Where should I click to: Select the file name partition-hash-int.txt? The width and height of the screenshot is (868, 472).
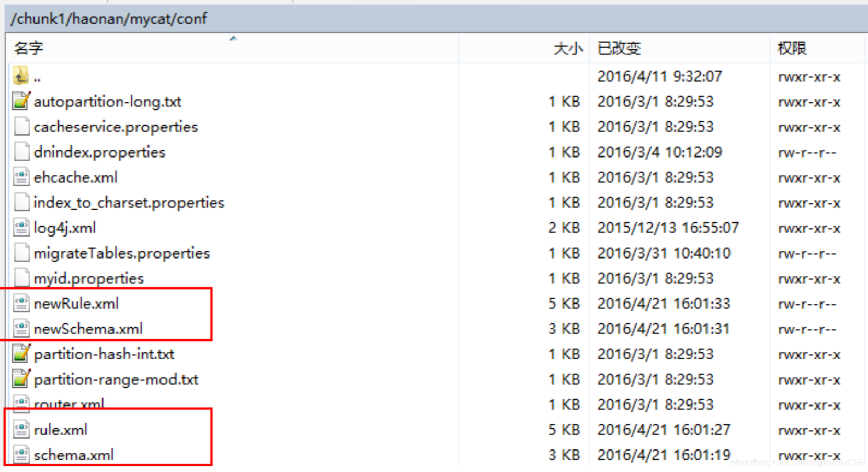[x=104, y=354]
